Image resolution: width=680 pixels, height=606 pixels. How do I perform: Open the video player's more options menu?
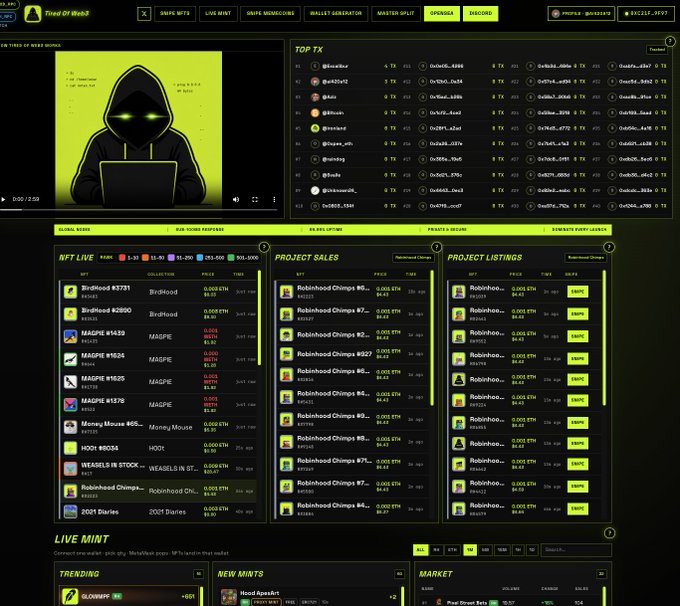coord(274,200)
